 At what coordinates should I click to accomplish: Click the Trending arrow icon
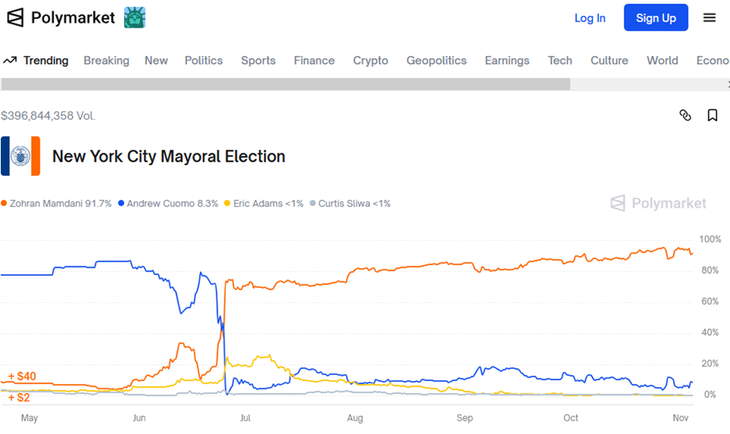click(x=10, y=60)
